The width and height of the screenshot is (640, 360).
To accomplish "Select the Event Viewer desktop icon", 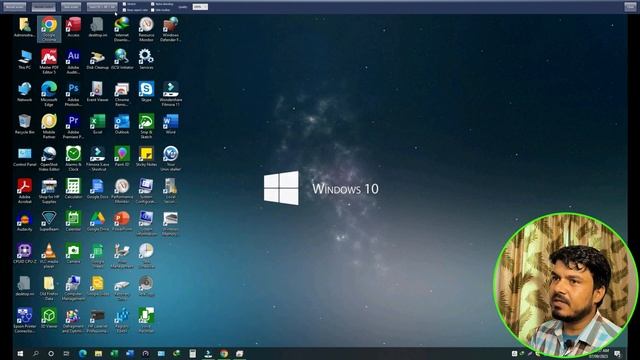I will coord(98,92).
